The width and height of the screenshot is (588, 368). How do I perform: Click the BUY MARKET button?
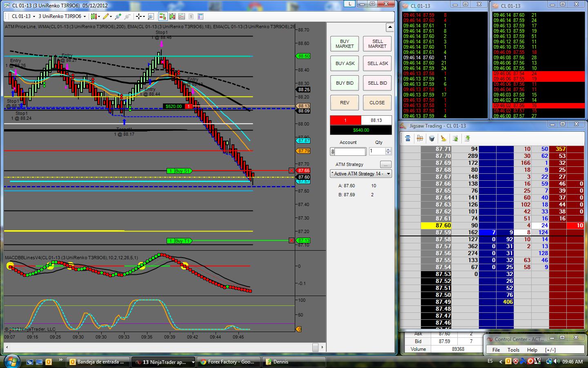(x=345, y=44)
